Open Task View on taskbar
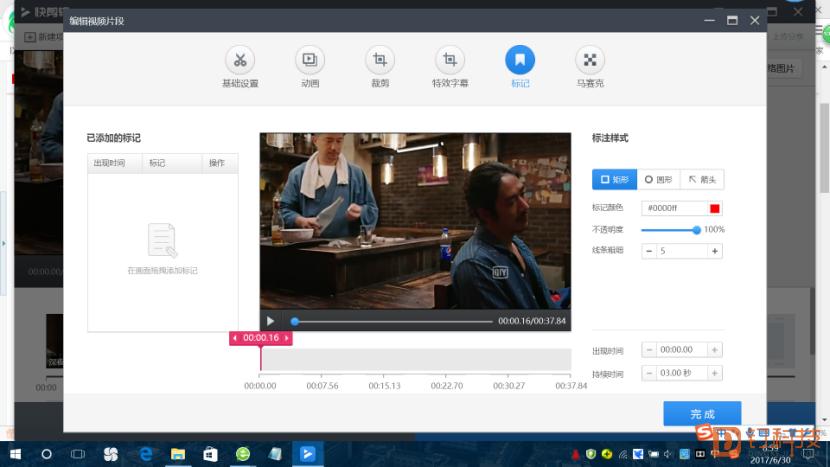The width and height of the screenshot is (830, 467). pos(78,454)
